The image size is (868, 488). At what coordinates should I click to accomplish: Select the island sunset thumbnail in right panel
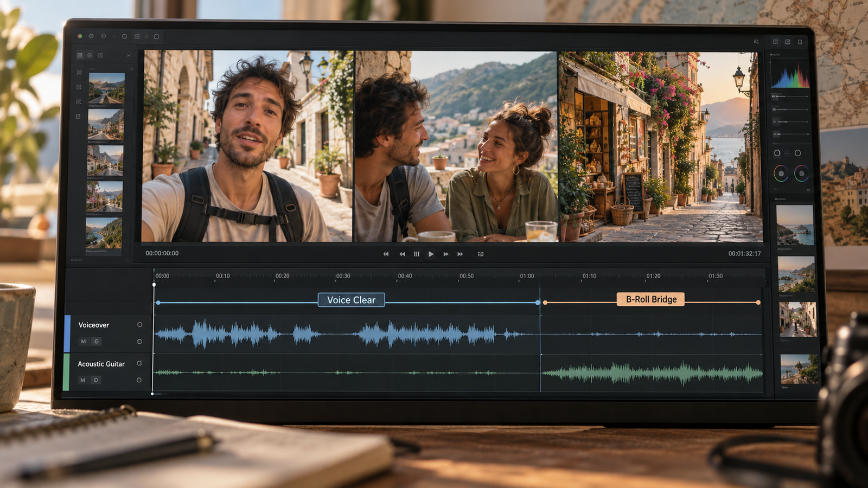click(x=795, y=226)
